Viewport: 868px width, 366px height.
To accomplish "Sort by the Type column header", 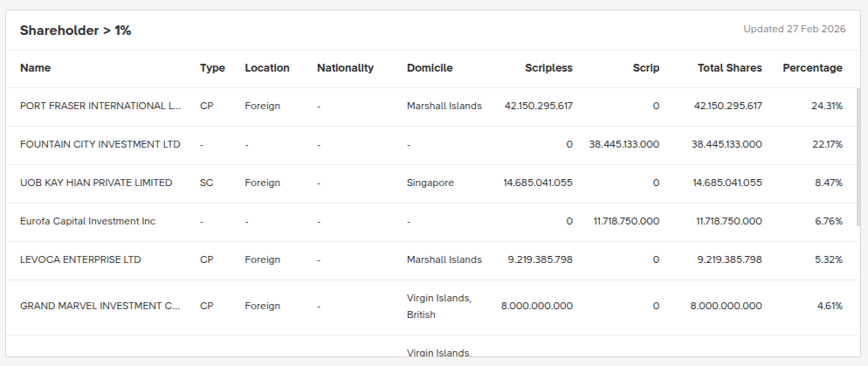I will pos(212,68).
